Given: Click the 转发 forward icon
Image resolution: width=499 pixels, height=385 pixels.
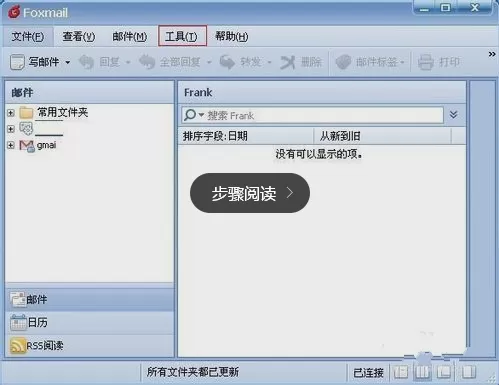Looking at the screenshot, I should click(227, 62).
